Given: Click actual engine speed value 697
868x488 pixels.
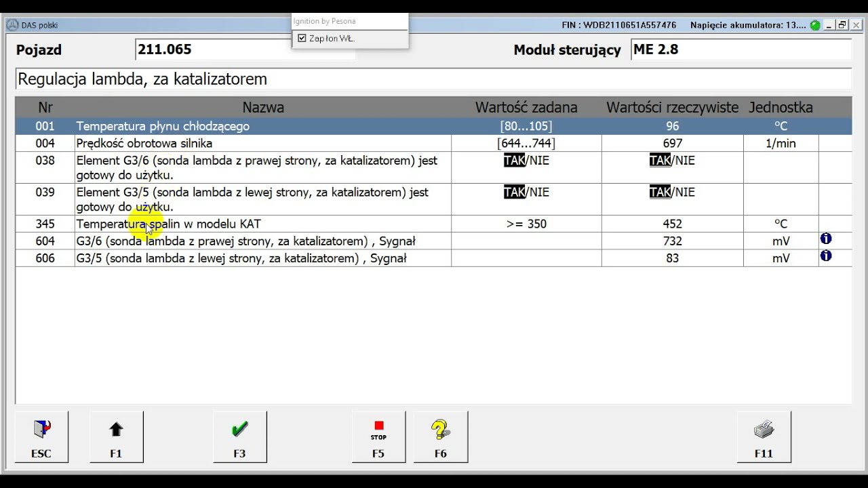Looking at the screenshot, I should pyautogui.click(x=672, y=143).
